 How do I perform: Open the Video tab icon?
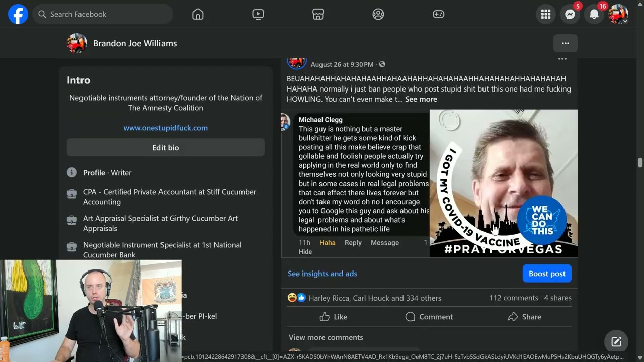258,14
